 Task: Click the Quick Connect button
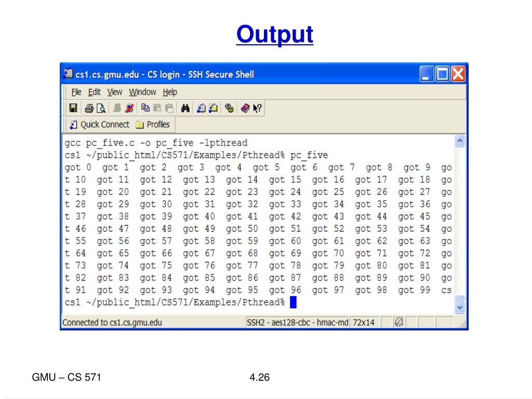coord(99,125)
